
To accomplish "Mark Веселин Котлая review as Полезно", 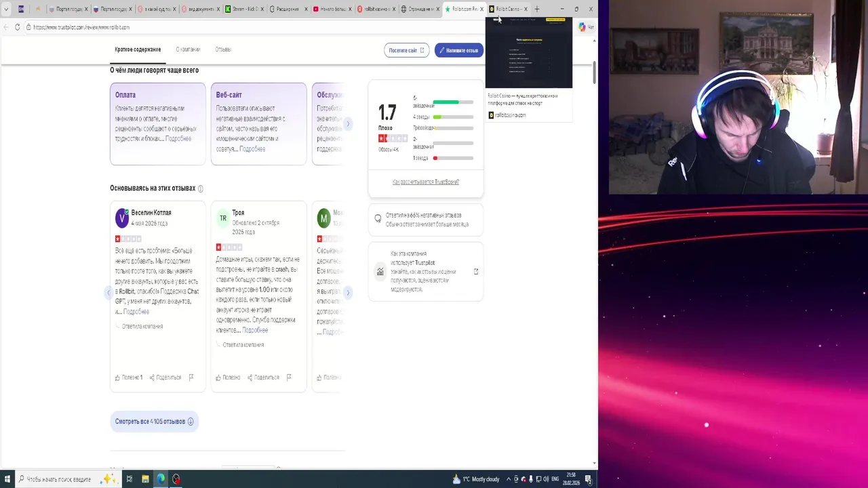I will (x=129, y=378).
